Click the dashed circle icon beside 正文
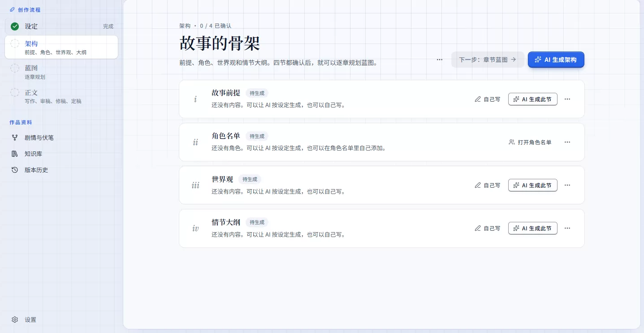 (15, 93)
